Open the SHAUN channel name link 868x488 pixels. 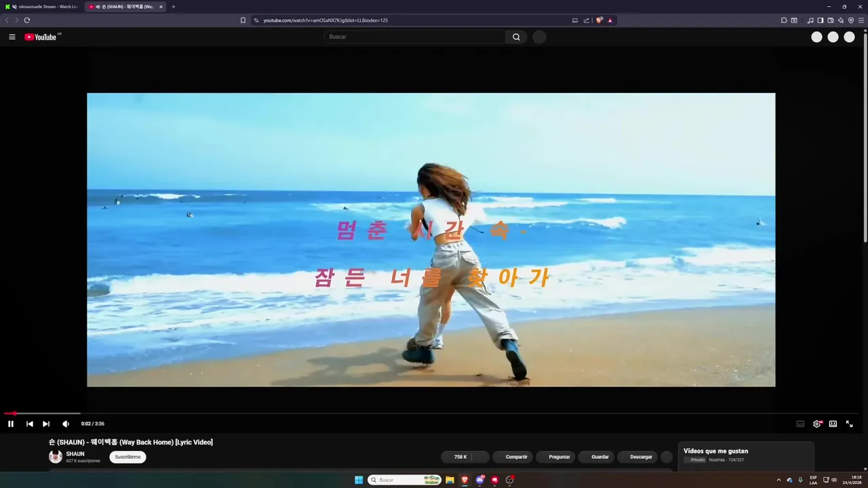click(75, 453)
